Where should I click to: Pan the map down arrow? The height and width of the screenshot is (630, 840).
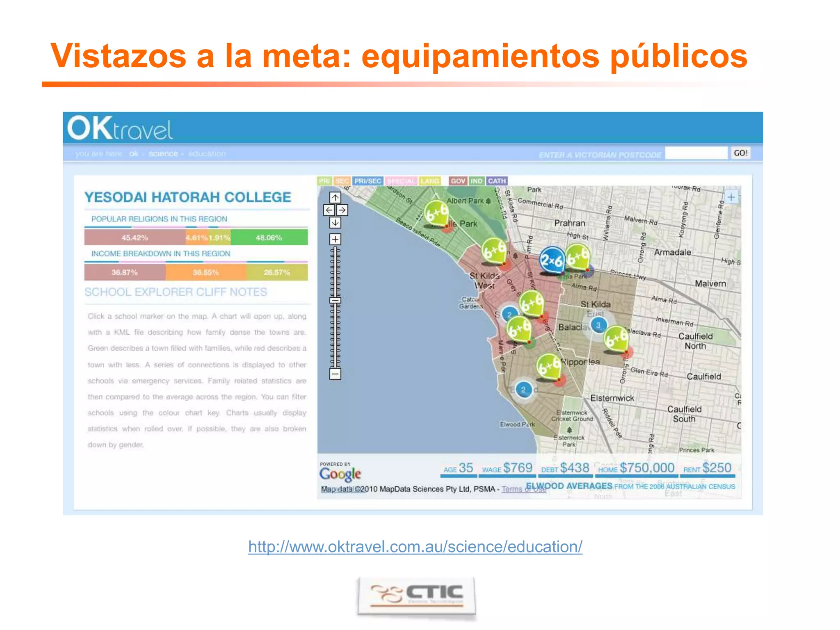click(x=335, y=223)
